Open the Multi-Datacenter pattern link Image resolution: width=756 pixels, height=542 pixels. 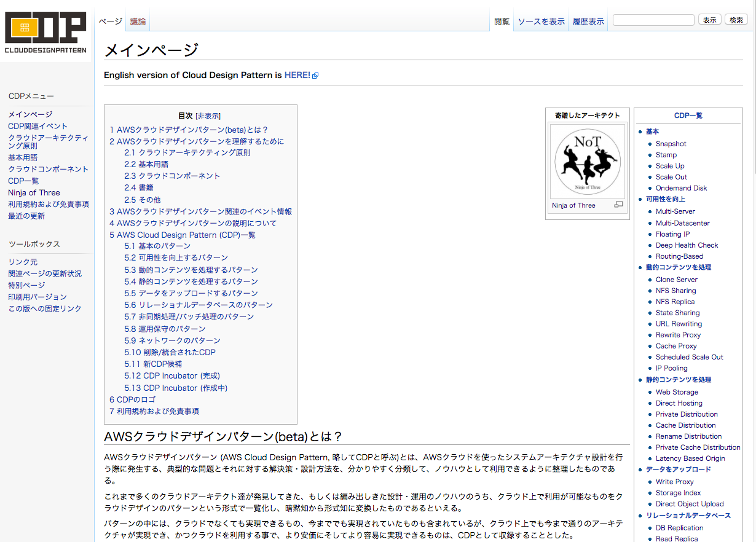(683, 223)
